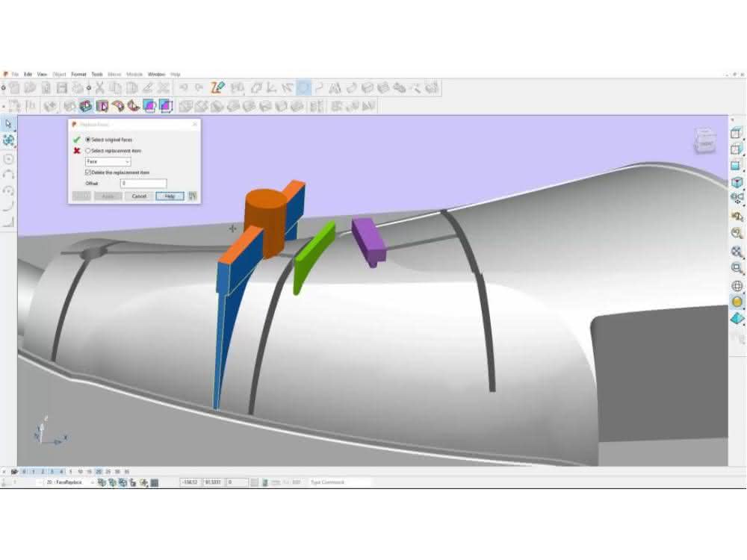
Task: Click the zoom box magnifier icon
Action: [x=737, y=268]
